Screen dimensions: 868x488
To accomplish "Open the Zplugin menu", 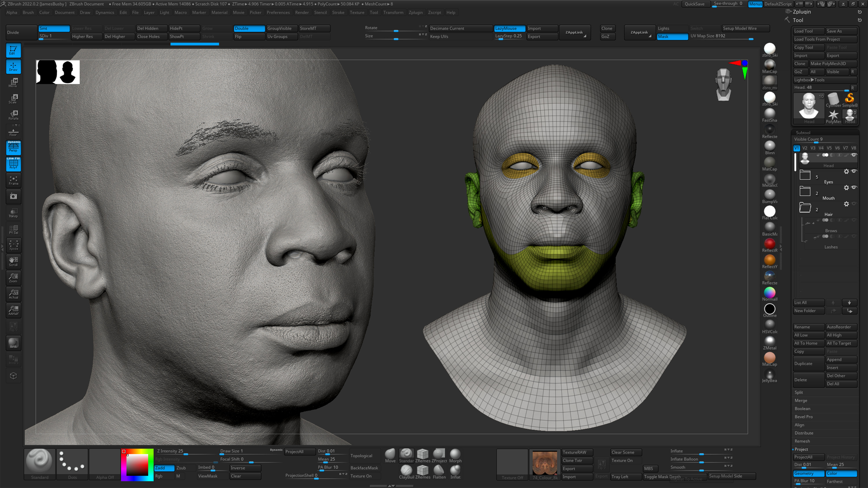I will 416,12.
